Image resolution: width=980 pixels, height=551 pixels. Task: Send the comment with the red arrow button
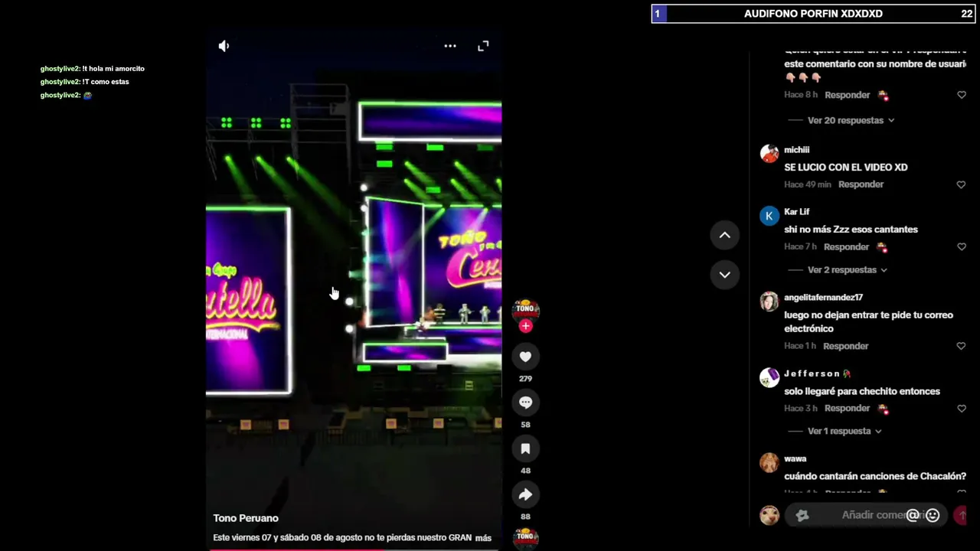pyautogui.click(x=960, y=516)
